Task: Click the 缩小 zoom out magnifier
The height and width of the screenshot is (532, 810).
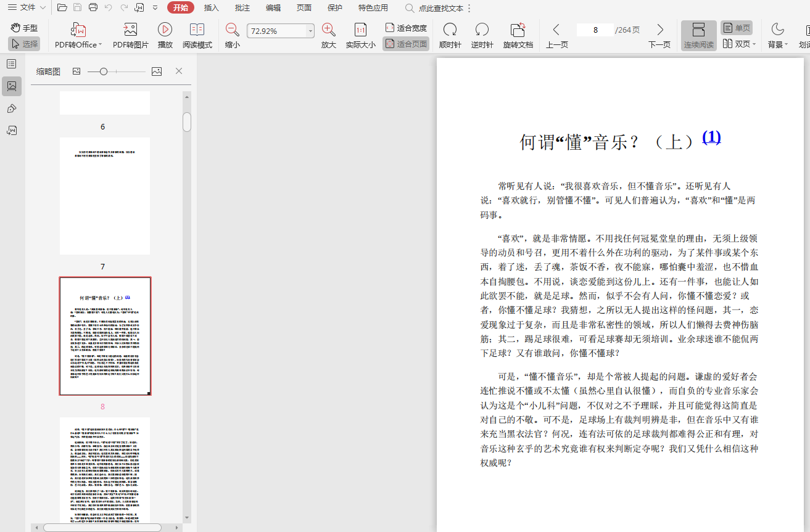Action: [x=233, y=30]
